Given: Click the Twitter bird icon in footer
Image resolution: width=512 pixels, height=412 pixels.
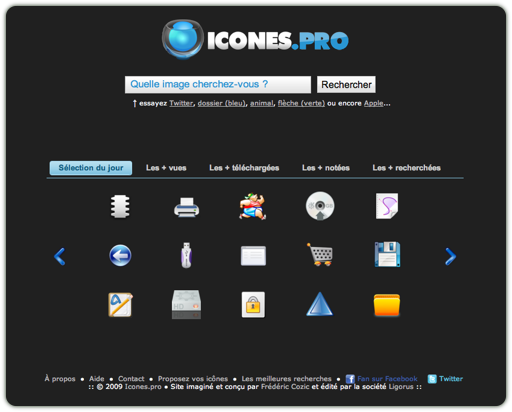Looking at the screenshot, I should coord(432,379).
